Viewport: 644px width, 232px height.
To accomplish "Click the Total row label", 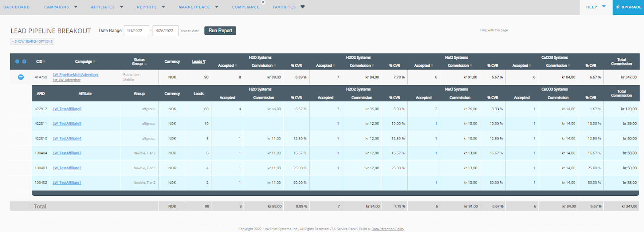I will tap(40, 206).
